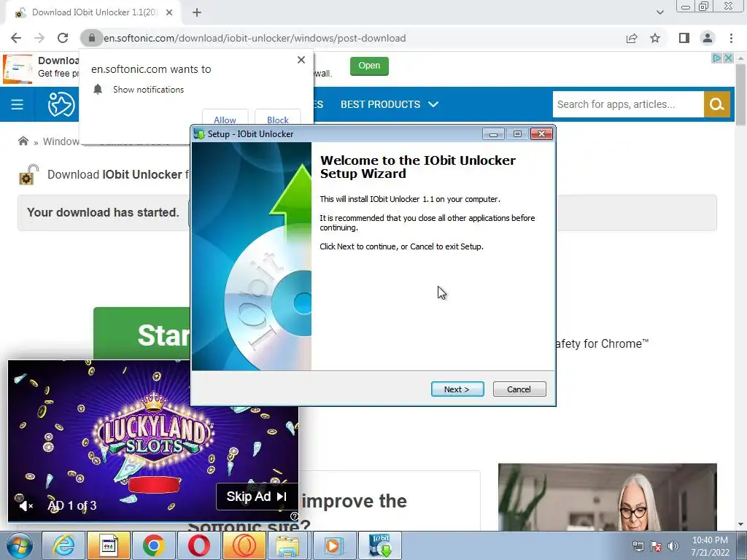Click the AdChoices triangle icon
This screenshot has width=747, height=560.
click(717, 58)
